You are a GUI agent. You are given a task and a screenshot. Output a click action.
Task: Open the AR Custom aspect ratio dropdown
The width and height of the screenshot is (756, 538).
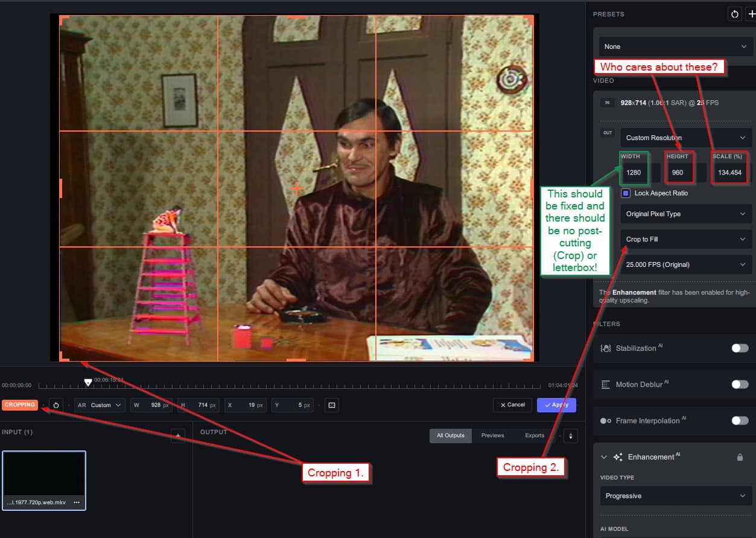coord(100,405)
